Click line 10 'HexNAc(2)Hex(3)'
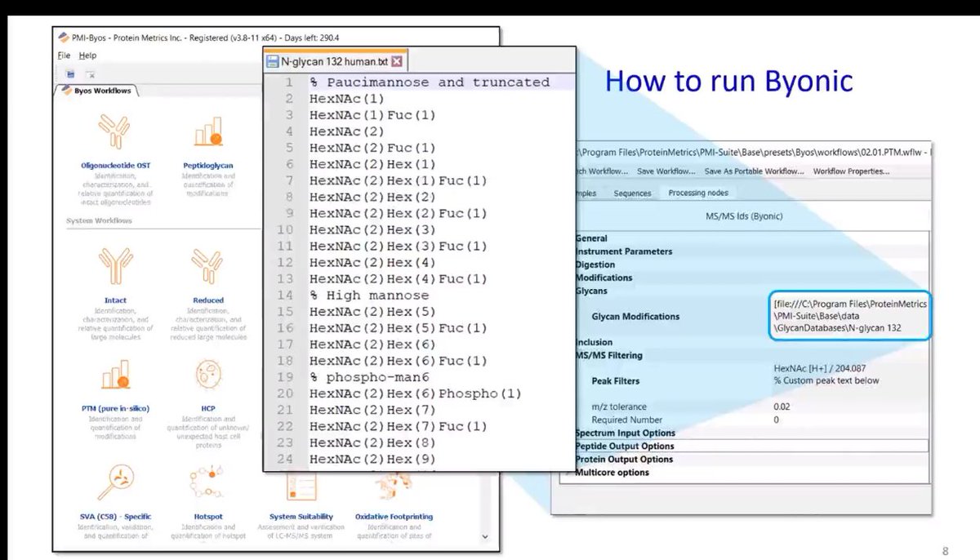Image resolution: width=980 pixels, height=560 pixels. [x=372, y=229]
